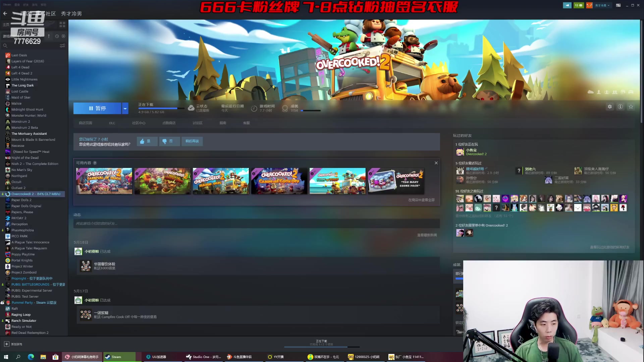The image size is (644, 362).
Task: Click the download progress bar at bottom
Action: coord(321,346)
